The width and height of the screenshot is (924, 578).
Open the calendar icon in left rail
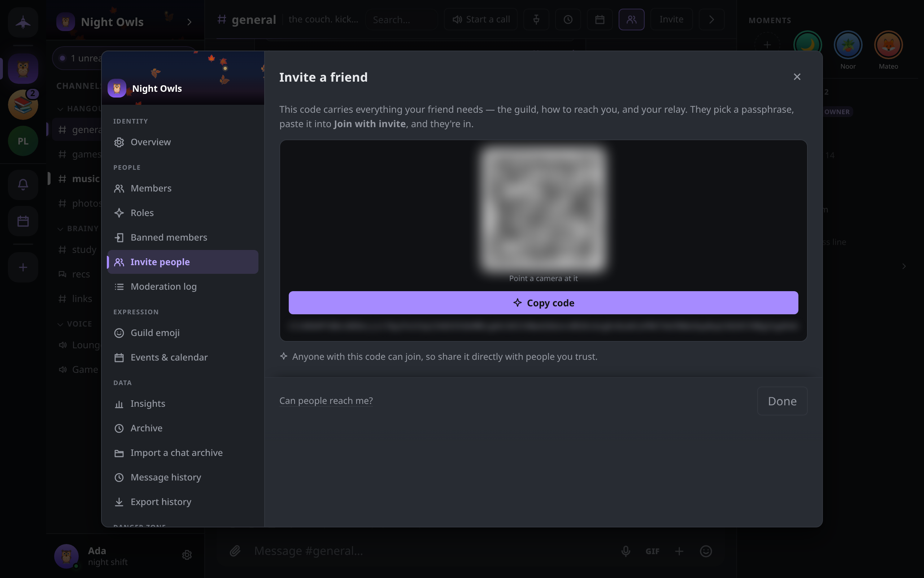tap(23, 221)
